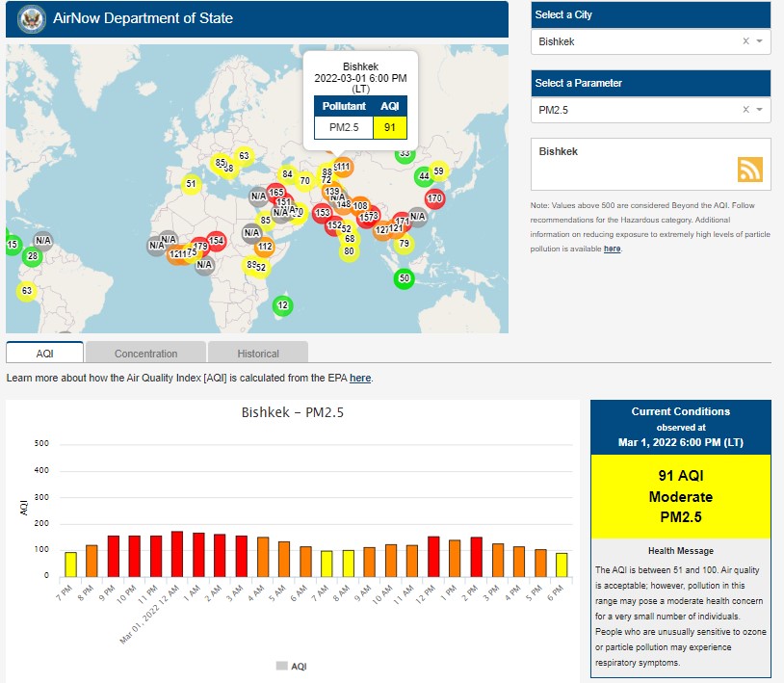Screen dimensions: 784x683
Task: Clear the selected city Bishkek
Action: pyautogui.click(x=745, y=41)
